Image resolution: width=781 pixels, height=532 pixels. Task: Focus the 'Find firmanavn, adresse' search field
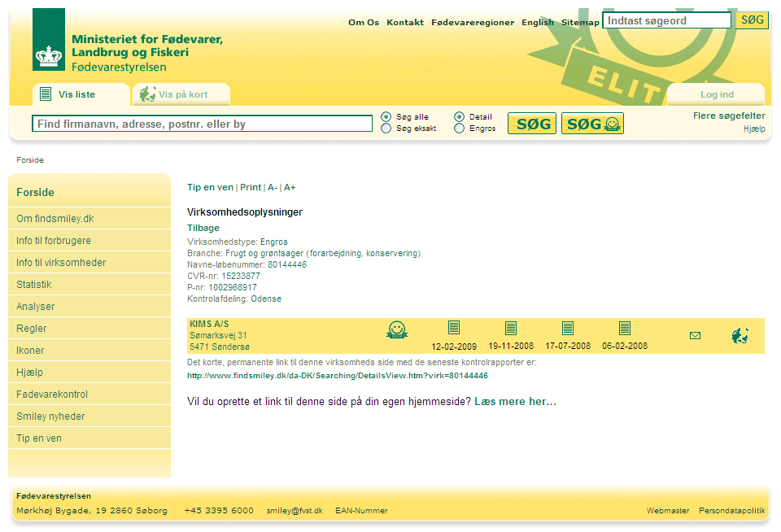pos(202,124)
